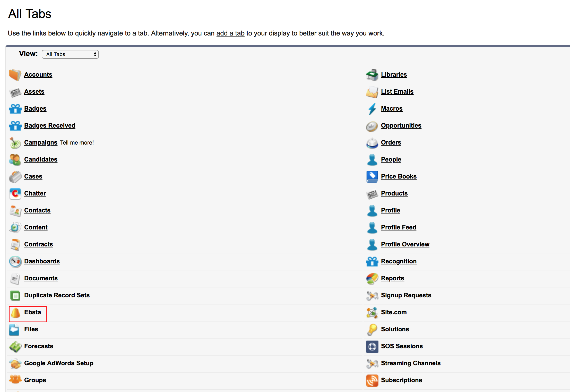Open the Opportunities tab link
Viewport: 570px width, 392px height.
pos(401,126)
